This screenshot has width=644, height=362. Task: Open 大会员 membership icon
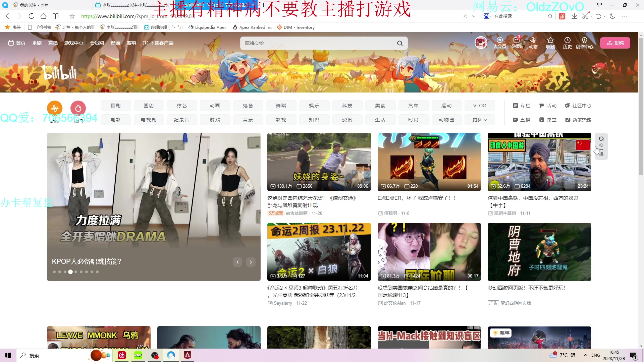click(x=499, y=43)
